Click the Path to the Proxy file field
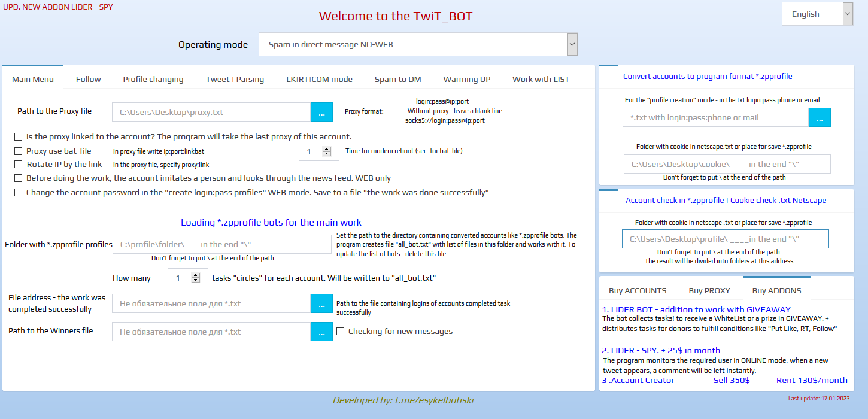 tap(211, 112)
